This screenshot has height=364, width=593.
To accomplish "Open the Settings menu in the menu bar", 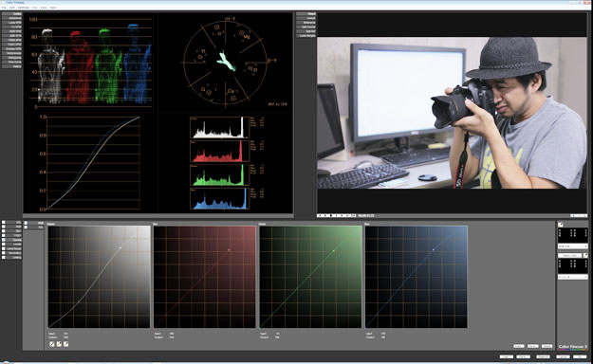I will click(x=24, y=8).
